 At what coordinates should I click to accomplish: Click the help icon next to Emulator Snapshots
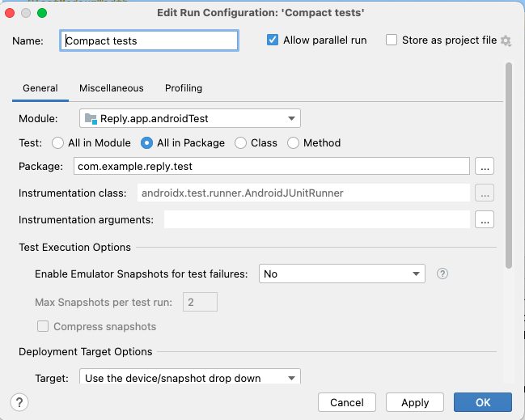pos(442,274)
